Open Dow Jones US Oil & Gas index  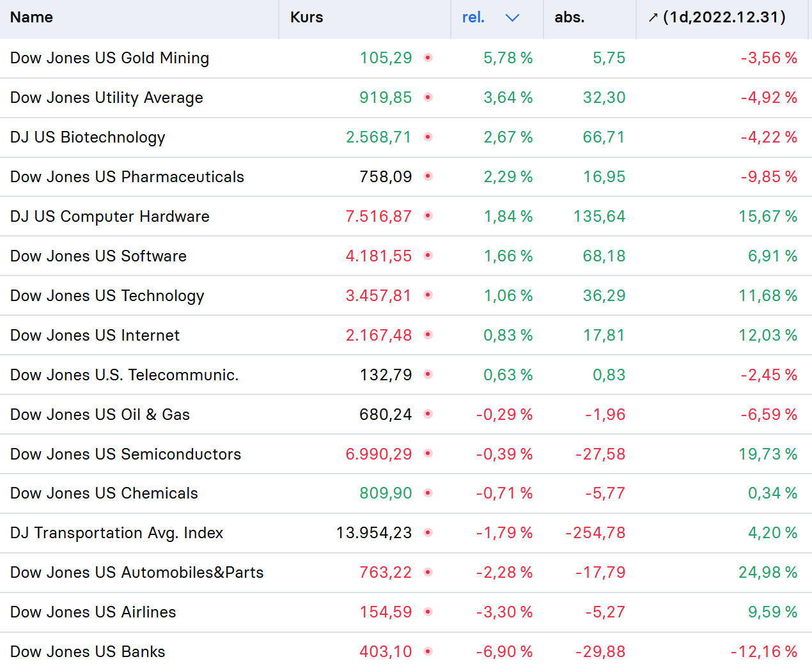(x=100, y=415)
